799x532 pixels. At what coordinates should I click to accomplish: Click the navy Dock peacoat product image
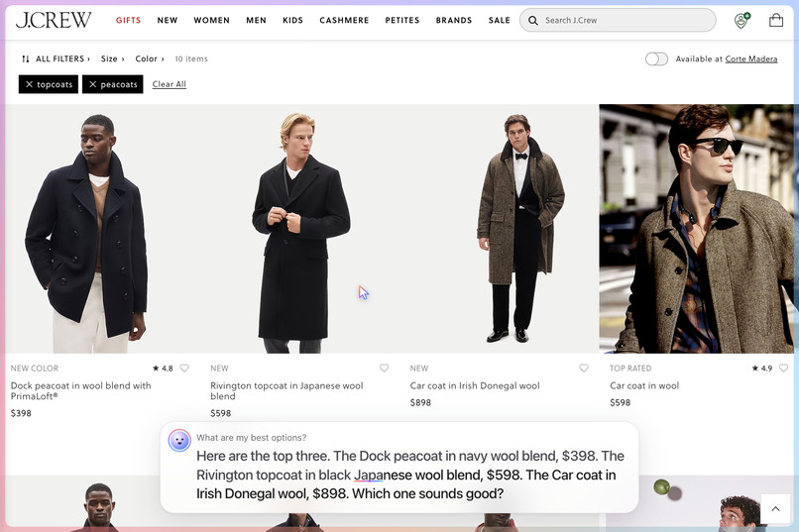coord(100,229)
